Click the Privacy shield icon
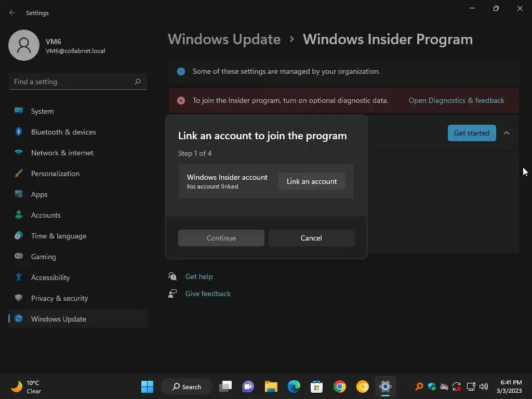Screen dimensions: 532x399 click(19, 298)
